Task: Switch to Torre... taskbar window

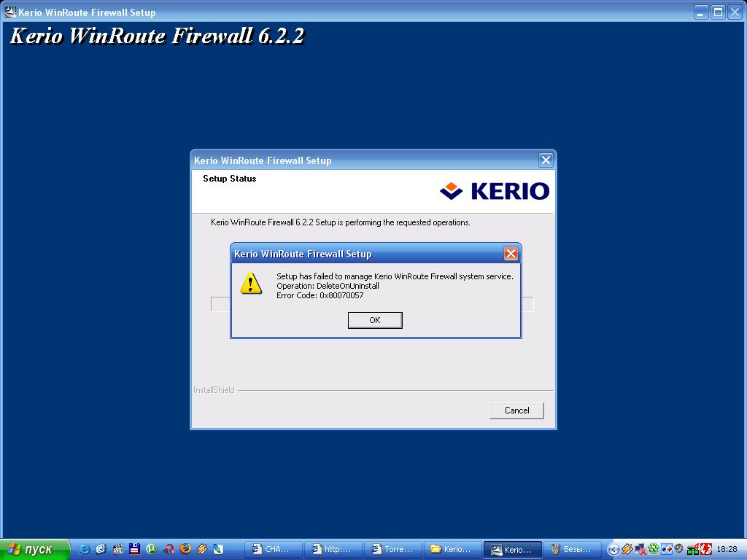Action: point(393,550)
